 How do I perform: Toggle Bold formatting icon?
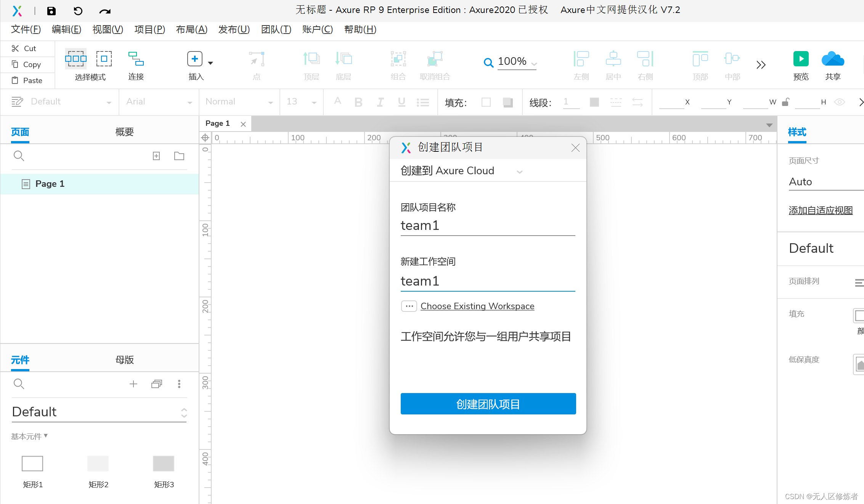[359, 103]
